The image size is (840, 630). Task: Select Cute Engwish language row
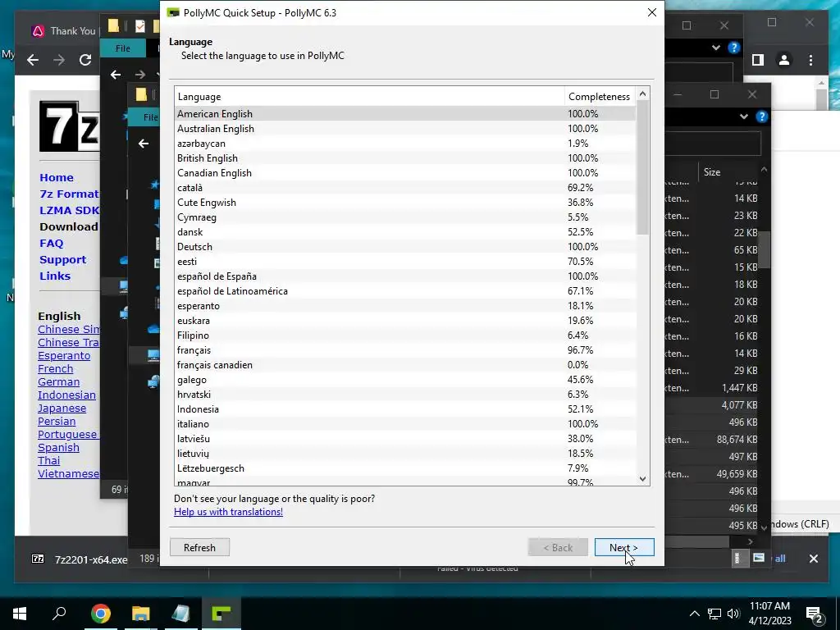point(405,203)
